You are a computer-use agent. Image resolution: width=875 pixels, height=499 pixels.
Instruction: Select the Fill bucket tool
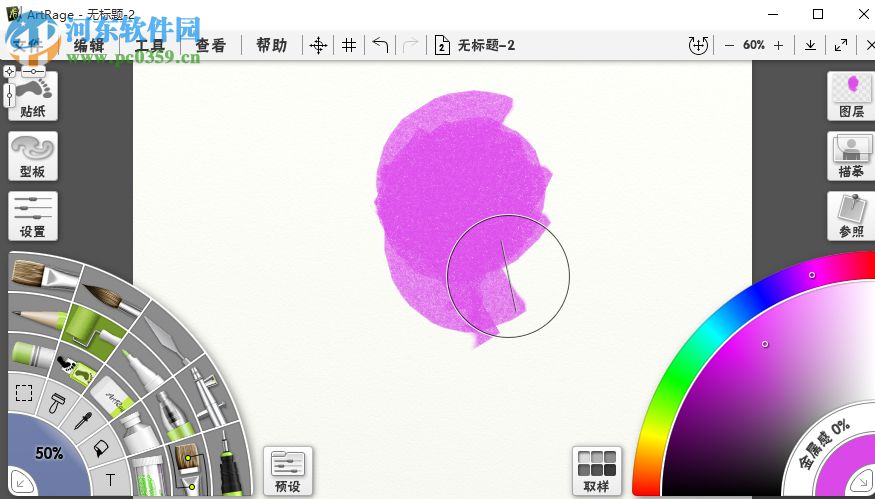[x=101, y=448]
